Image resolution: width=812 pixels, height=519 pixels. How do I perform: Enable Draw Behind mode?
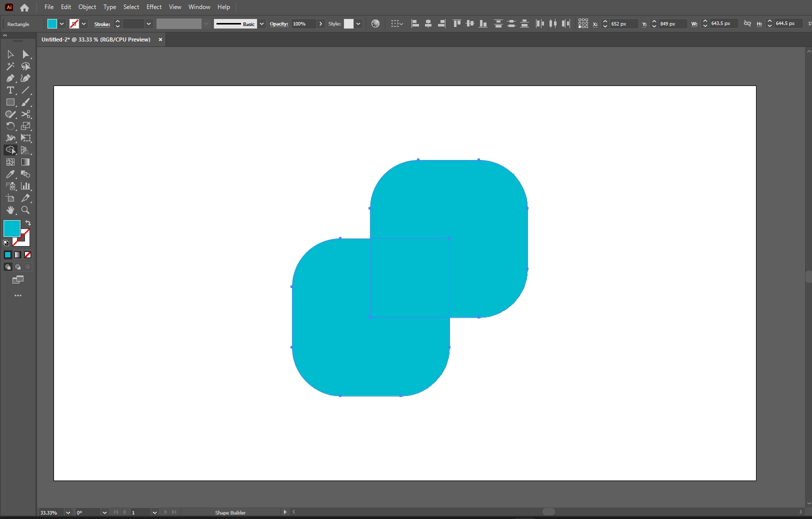pos(18,267)
